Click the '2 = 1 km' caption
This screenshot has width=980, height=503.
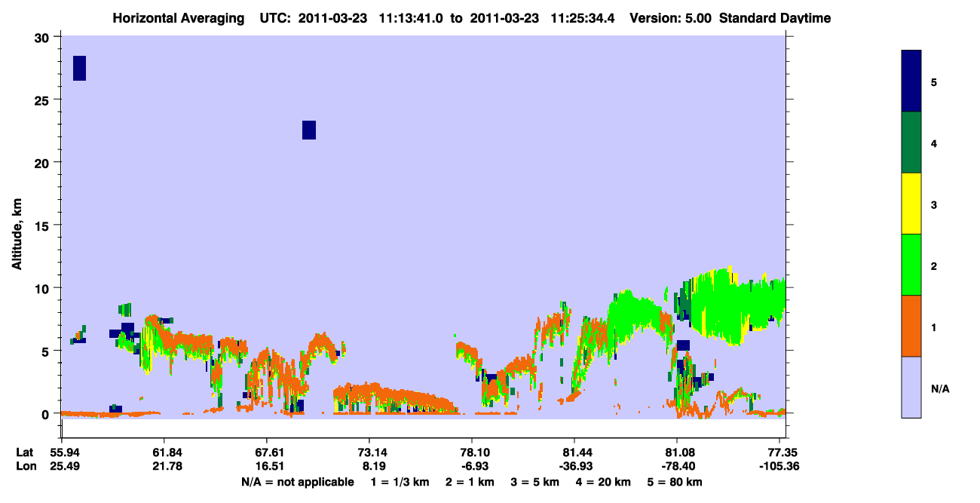470,482
